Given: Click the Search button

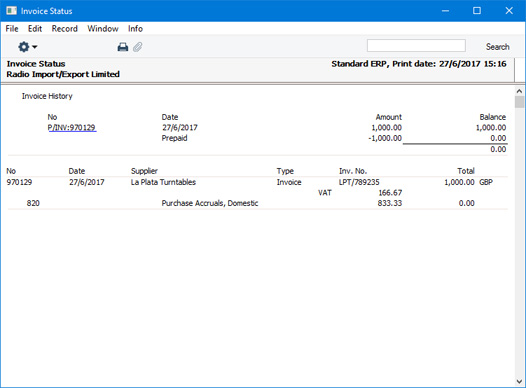Looking at the screenshot, I should (497, 47).
